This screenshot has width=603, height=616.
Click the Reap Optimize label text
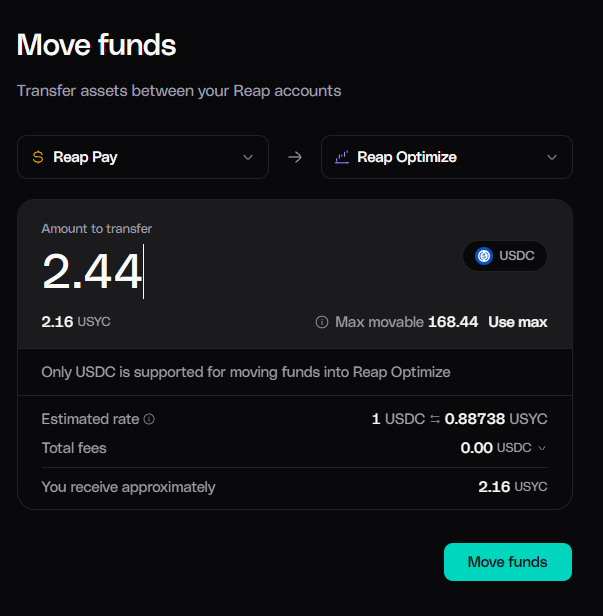click(407, 157)
